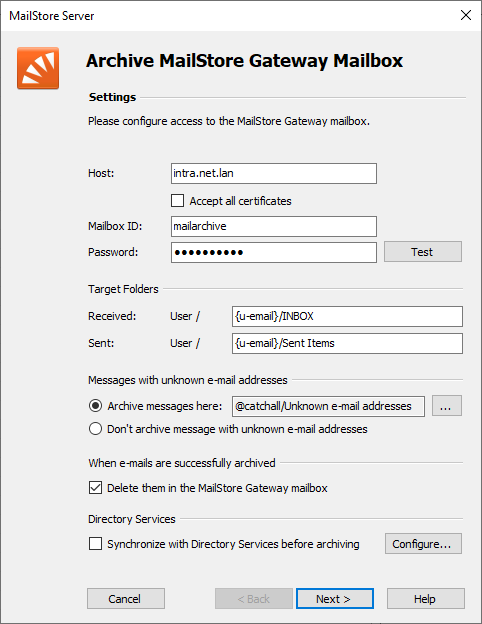Click the catchall folder path field
The height and width of the screenshot is (624, 482).
pyautogui.click(x=328, y=406)
